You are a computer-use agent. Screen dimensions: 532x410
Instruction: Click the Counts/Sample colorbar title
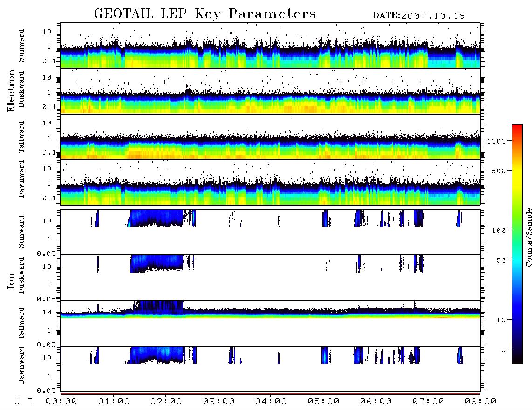[528, 237]
